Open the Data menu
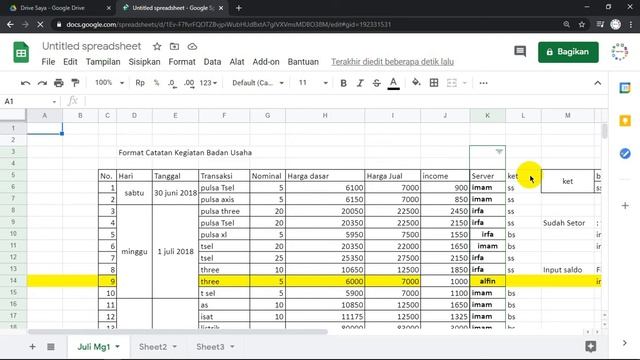 pyautogui.click(x=212, y=62)
